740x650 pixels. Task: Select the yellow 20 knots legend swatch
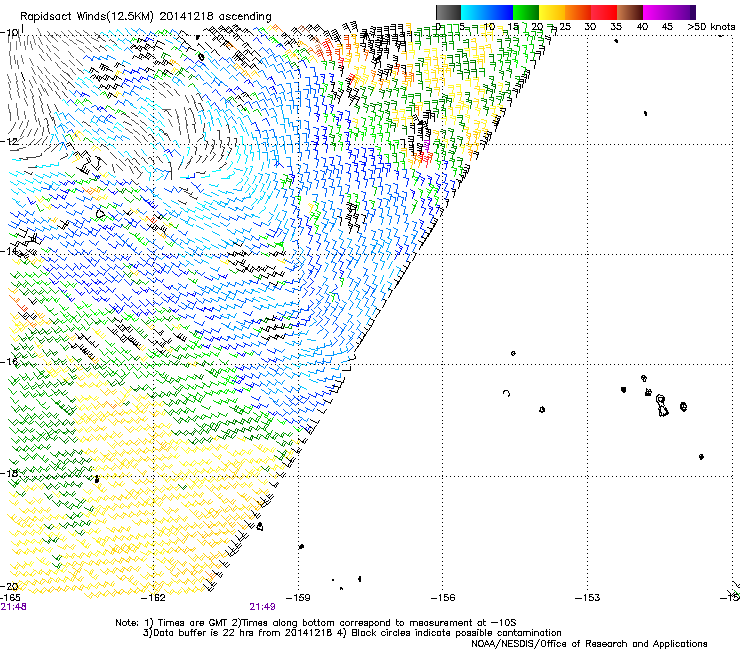tap(552, 12)
